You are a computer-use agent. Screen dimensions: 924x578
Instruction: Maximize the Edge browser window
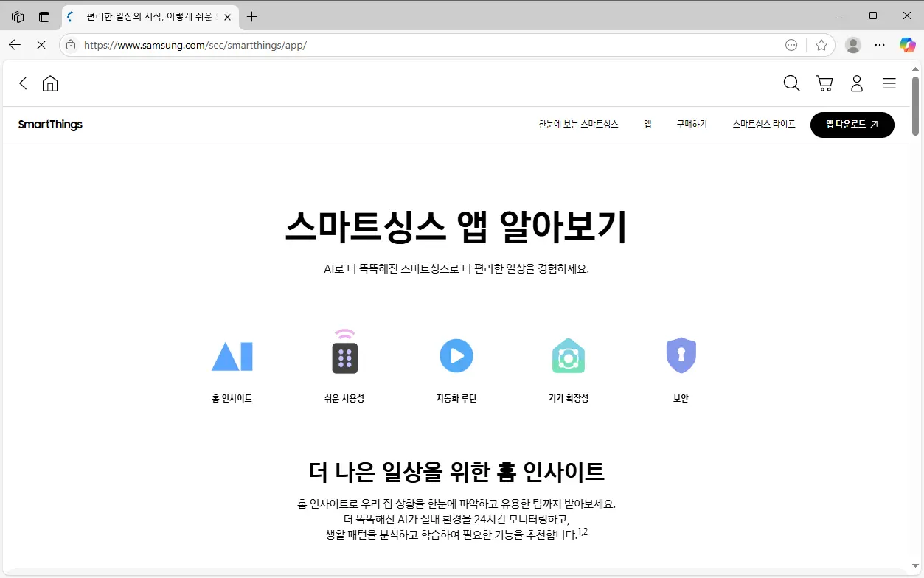(x=873, y=15)
